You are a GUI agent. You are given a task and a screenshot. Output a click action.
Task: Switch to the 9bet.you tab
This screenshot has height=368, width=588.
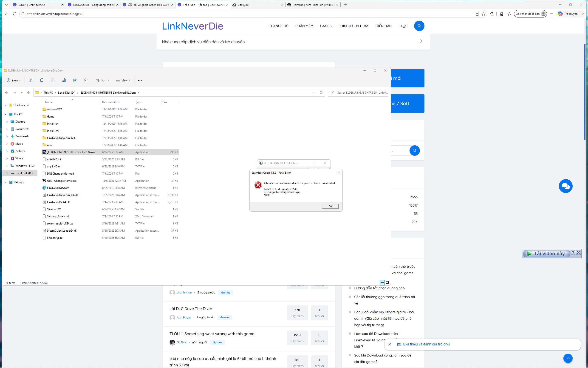click(257, 5)
